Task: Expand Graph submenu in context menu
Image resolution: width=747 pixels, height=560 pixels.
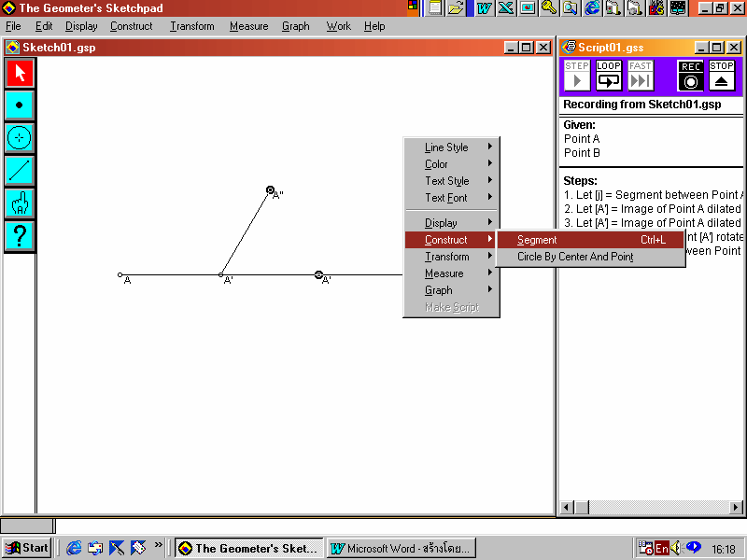Action: [451, 290]
